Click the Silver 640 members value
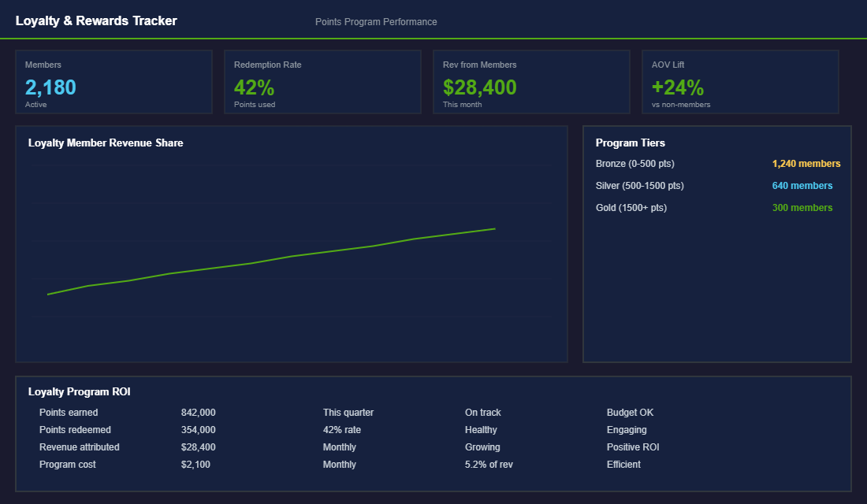Viewport: 867px width, 504px height. coord(802,185)
